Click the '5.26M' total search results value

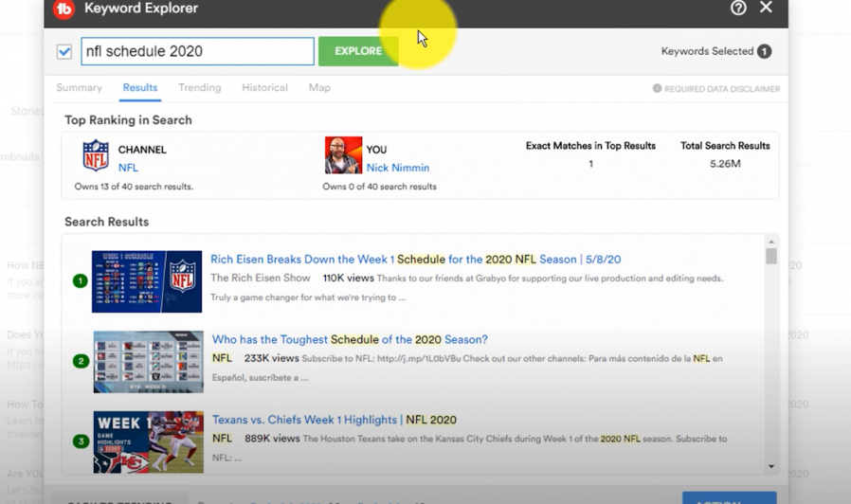pos(725,164)
